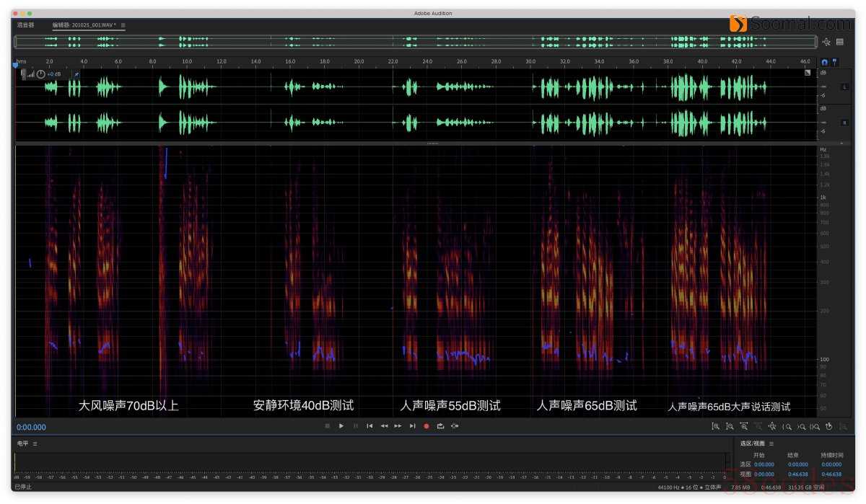The image size is (866, 504).
Task: Switch to the 混音器 tab
Action: (x=25, y=25)
